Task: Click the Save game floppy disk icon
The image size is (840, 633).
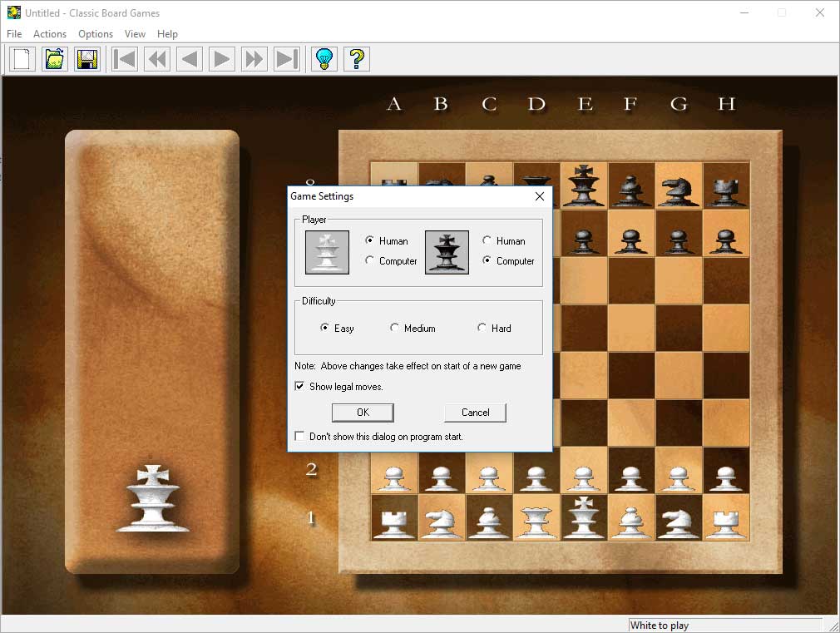Action: (x=87, y=59)
